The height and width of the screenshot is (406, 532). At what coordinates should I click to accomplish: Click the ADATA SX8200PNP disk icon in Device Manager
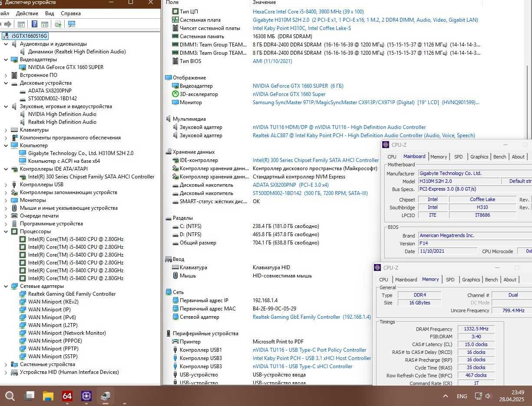coord(23,91)
